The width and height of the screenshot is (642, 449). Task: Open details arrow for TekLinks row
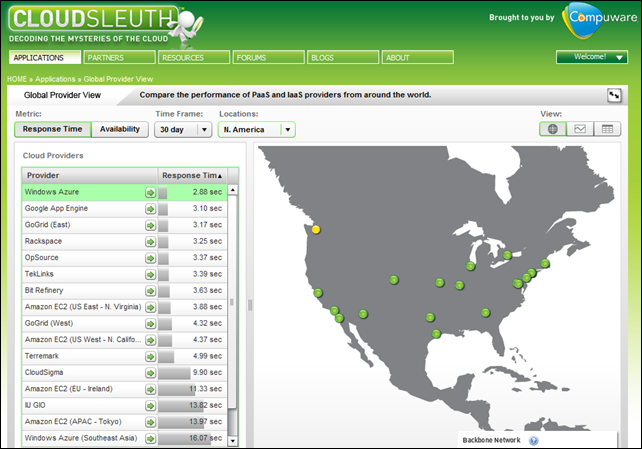click(150, 274)
